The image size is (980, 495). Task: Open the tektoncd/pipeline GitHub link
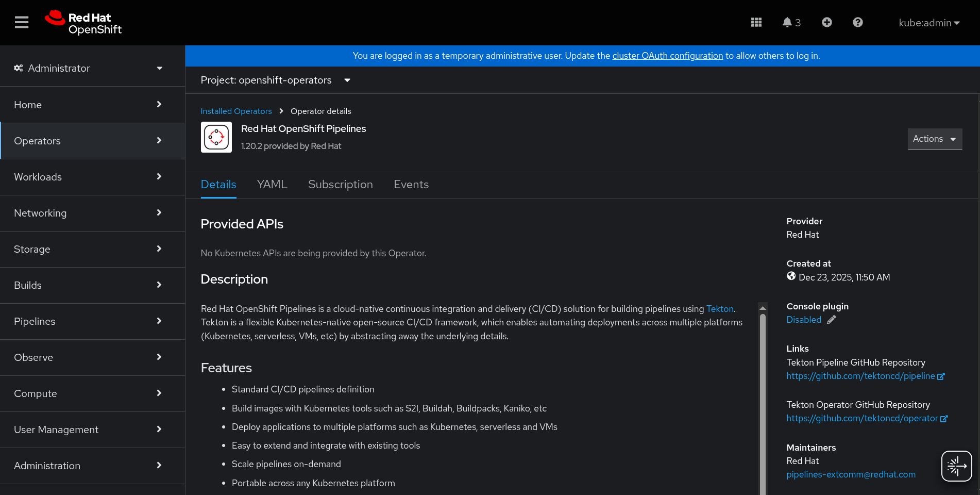(866, 376)
